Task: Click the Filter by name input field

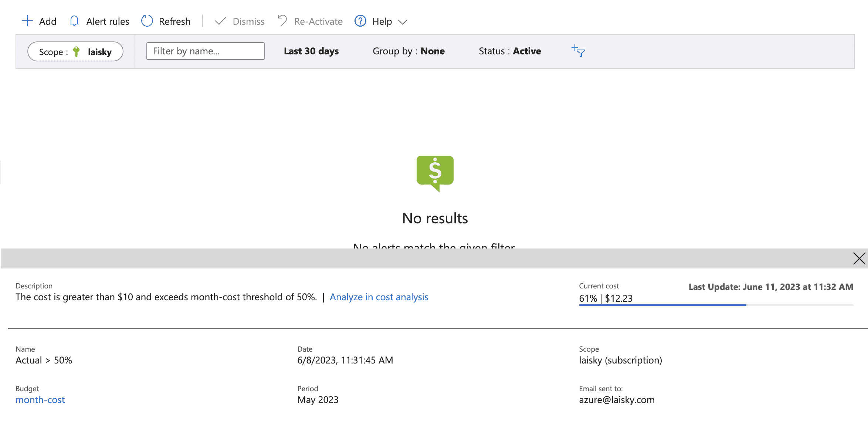Action: pos(205,51)
